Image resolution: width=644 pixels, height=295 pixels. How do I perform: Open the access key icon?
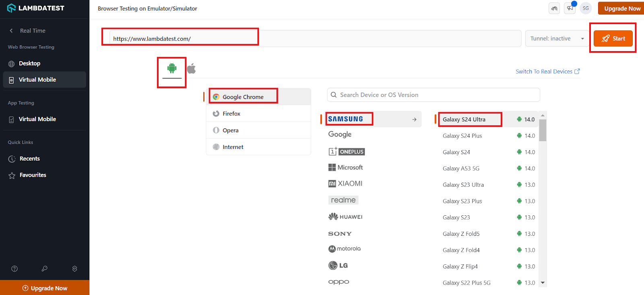coord(45,268)
